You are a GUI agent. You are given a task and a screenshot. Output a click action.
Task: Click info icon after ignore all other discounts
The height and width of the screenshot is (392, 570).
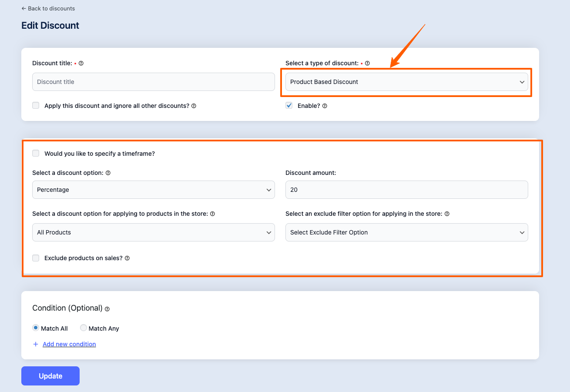(194, 106)
